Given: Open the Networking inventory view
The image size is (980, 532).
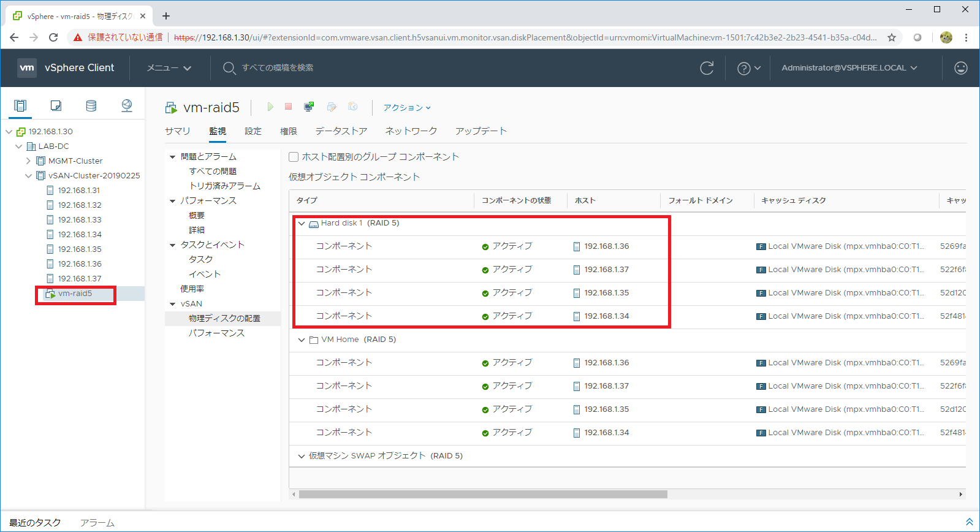Looking at the screenshot, I should click(x=127, y=105).
